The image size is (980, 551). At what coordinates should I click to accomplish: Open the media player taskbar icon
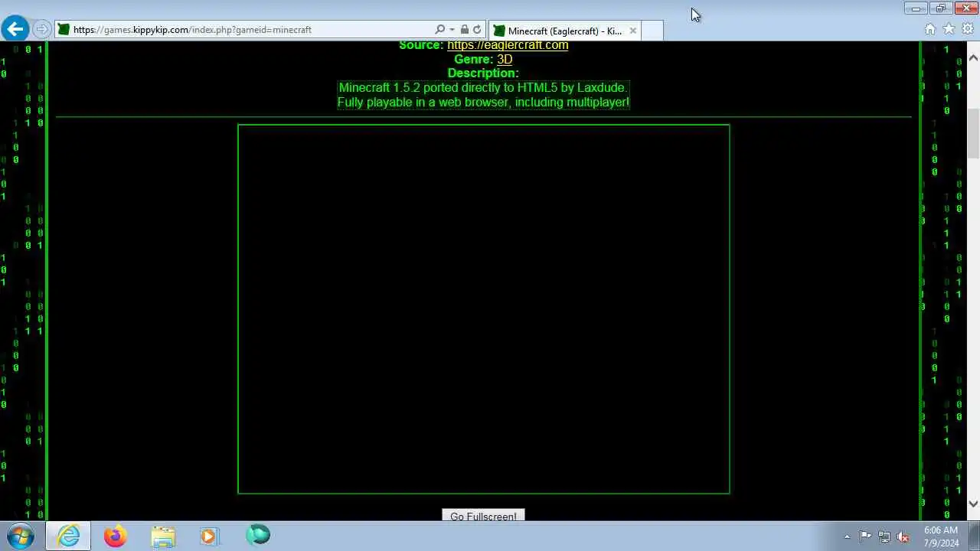click(x=209, y=536)
